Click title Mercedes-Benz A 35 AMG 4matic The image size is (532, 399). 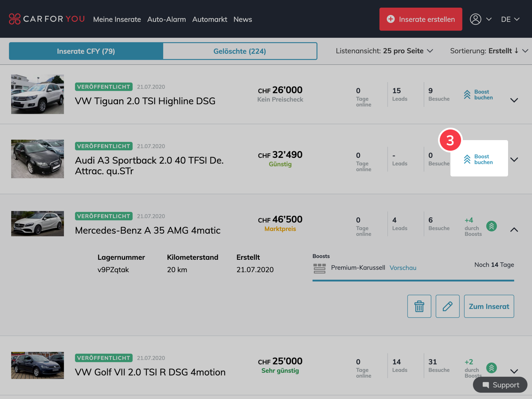click(x=148, y=231)
